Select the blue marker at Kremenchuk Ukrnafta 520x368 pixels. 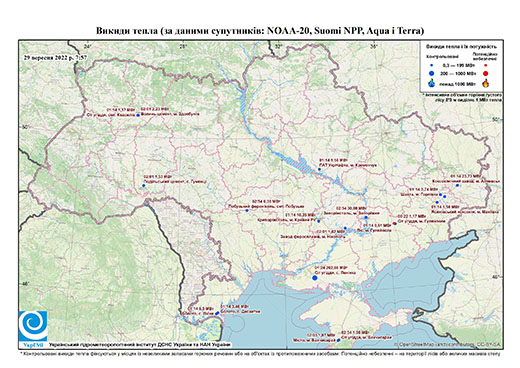coord(319,169)
